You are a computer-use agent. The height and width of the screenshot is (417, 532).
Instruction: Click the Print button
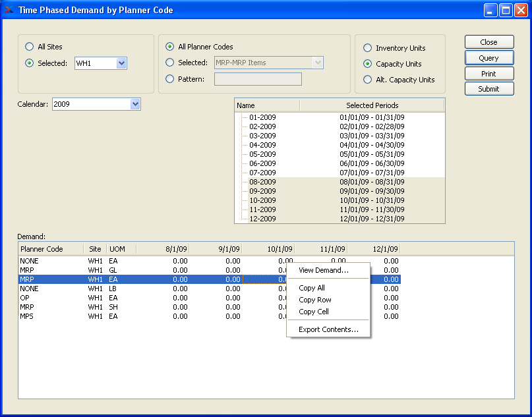tap(488, 74)
